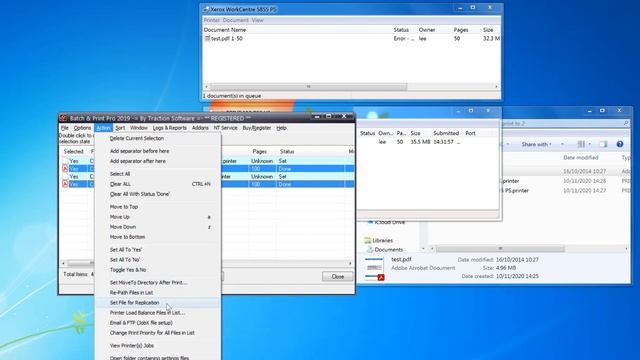Viewport: 640px width, 360px height.
Task: Click the Xerox WorkCentre window printer icon
Action: [207, 9]
